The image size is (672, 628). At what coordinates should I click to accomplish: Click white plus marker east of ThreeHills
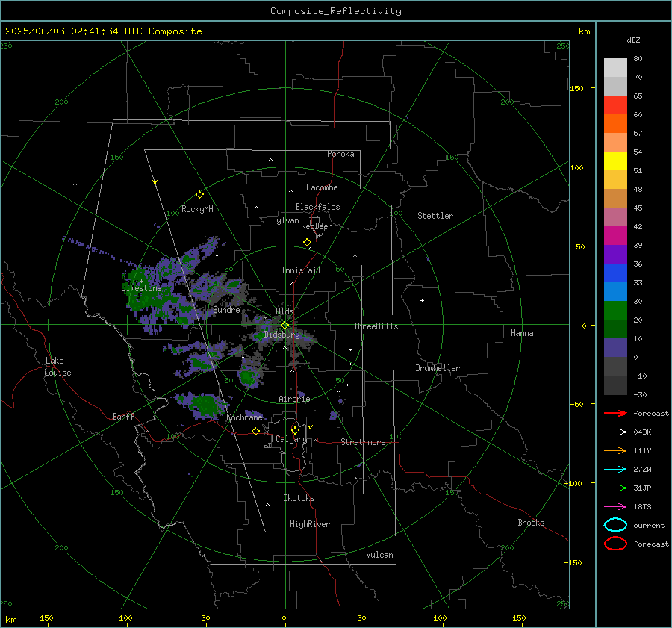click(x=422, y=300)
